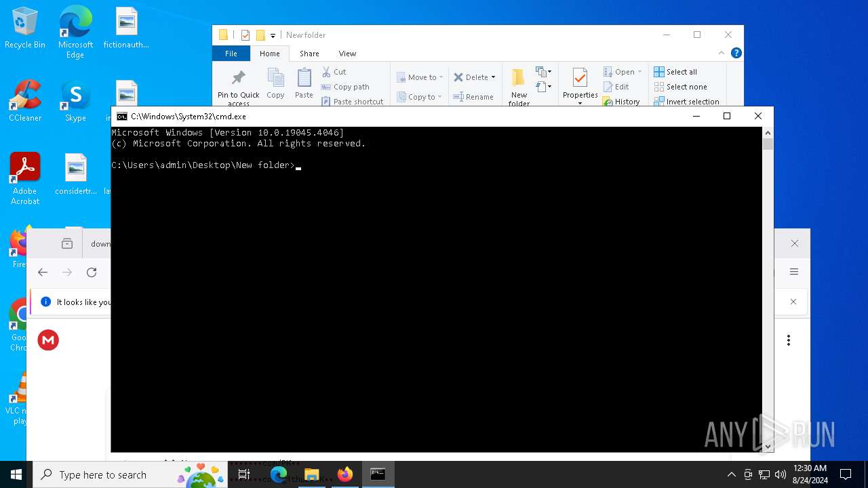
Task: Select the fictionauth... desktop file
Action: click(x=126, y=28)
